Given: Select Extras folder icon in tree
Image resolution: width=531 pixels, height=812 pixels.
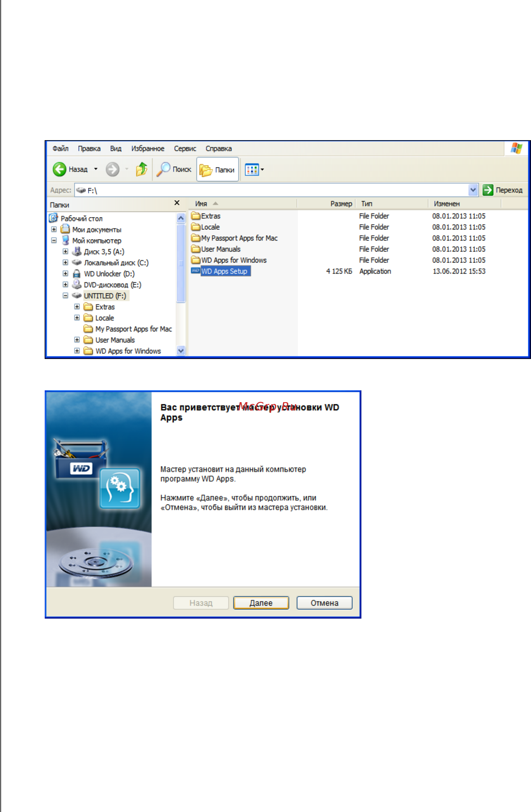Looking at the screenshot, I should tap(88, 306).
